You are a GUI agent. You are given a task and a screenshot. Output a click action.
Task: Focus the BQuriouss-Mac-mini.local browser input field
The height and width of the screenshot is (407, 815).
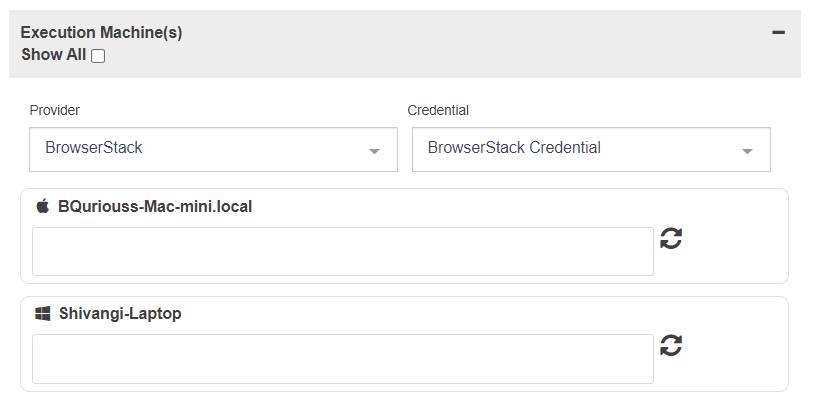tap(343, 251)
